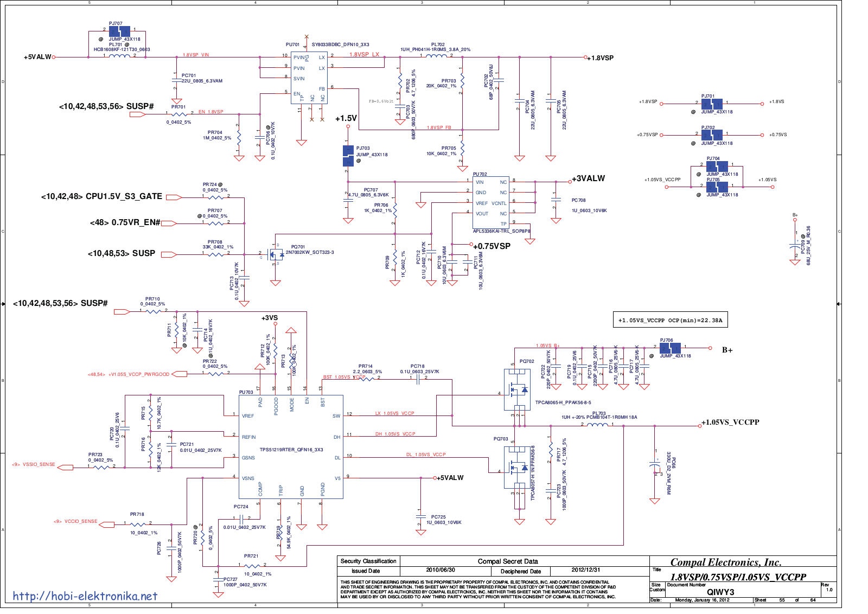Click the +V1.05S_VCCP_PWRGOOD connector symbol
Image resolution: width=868 pixels, height=614 pixels.
coord(179,374)
